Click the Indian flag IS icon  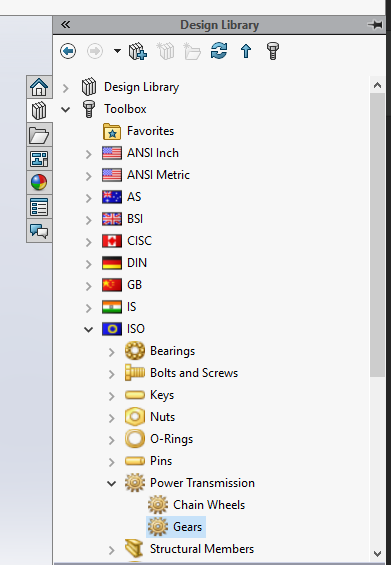[112, 307]
